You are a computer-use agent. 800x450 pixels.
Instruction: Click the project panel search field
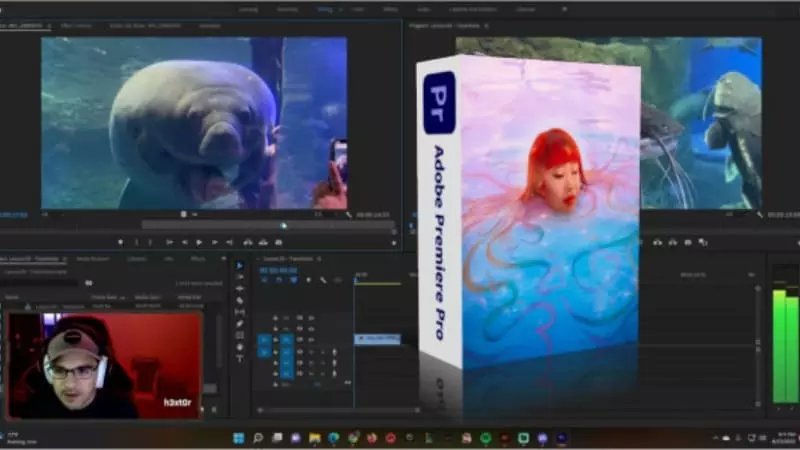(39, 283)
